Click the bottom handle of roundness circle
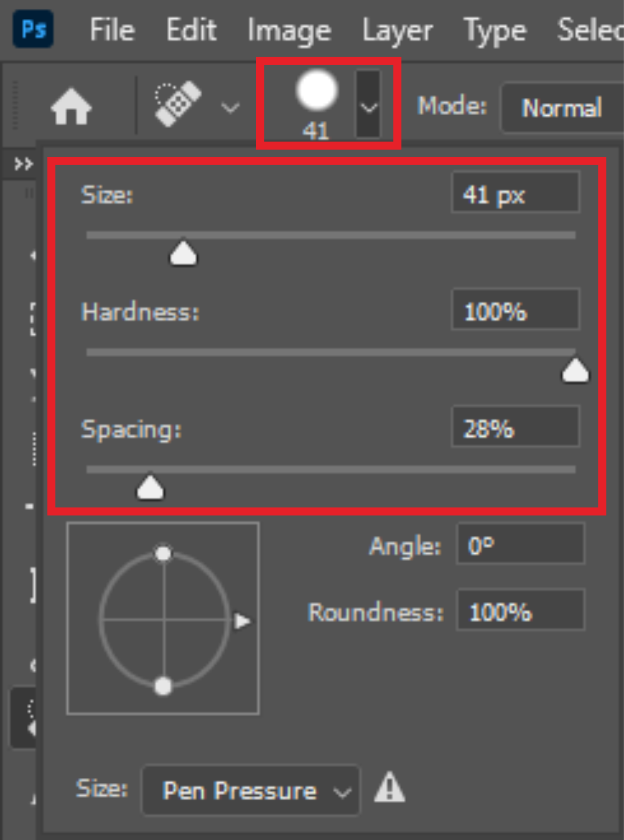 coord(163,686)
